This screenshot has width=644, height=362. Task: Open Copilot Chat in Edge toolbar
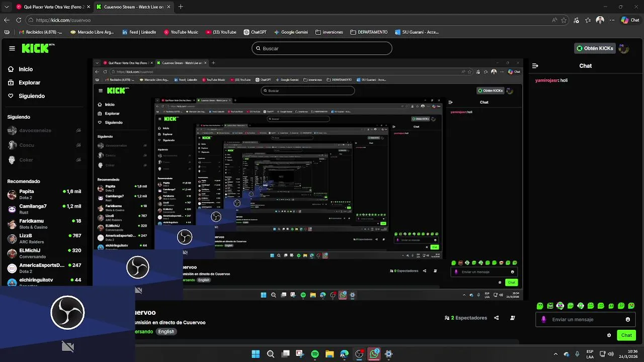tap(630, 20)
